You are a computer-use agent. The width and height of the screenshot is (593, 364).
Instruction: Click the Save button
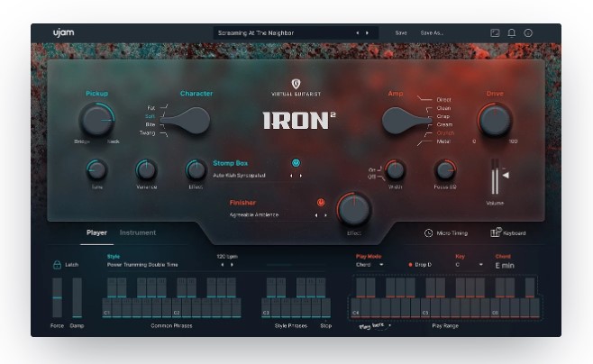(x=401, y=32)
